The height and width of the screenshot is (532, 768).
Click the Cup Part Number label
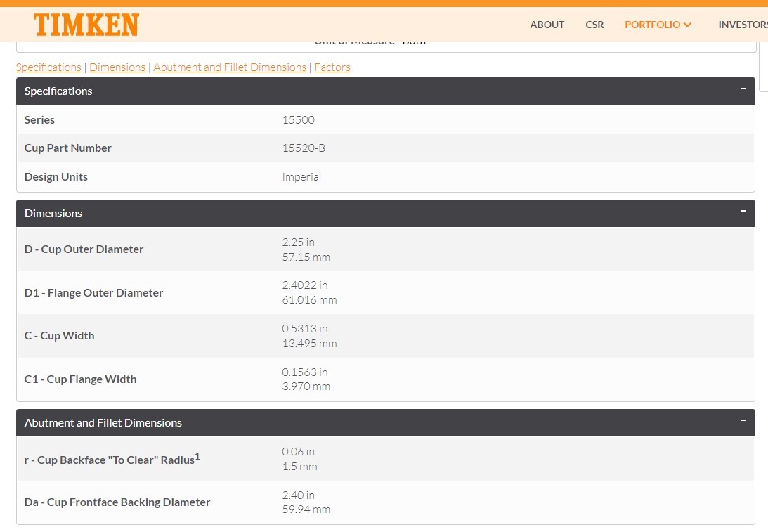tap(68, 148)
